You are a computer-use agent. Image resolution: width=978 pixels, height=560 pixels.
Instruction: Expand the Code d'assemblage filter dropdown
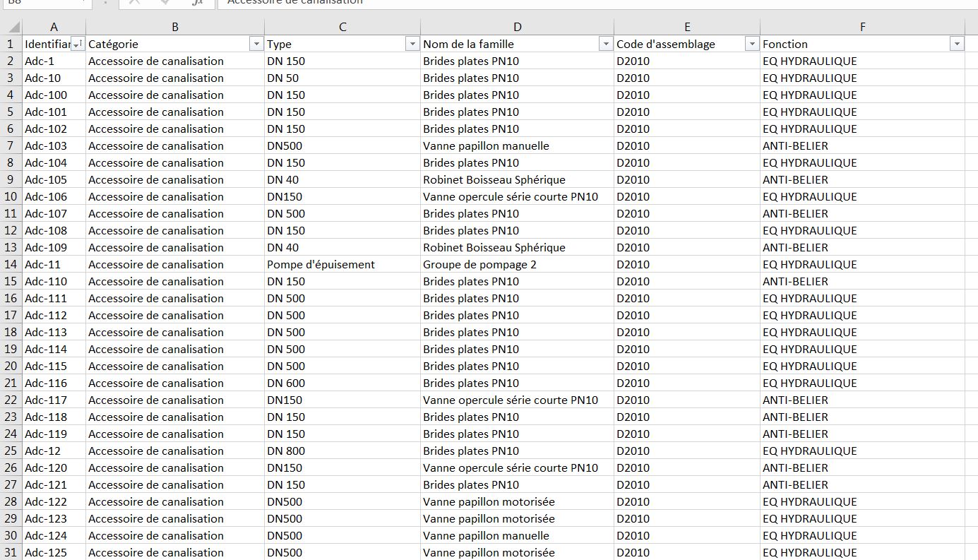coord(752,44)
